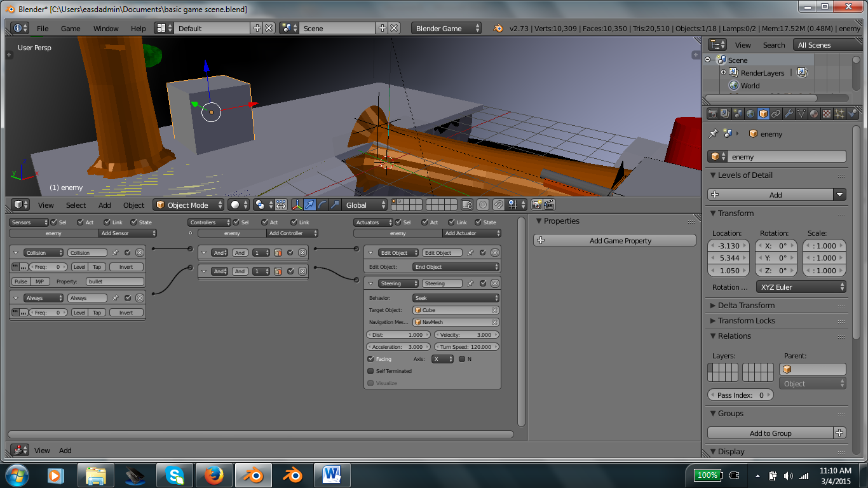
Task: Open the Help menu
Action: click(139, 29)
